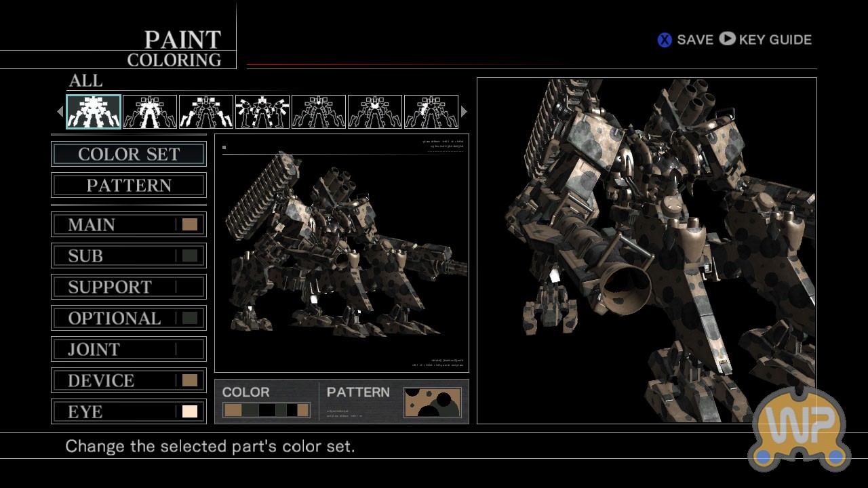Select the sixth mech silhouette, core highlighted
Screen dimensions: 868x488
(375, 112)
